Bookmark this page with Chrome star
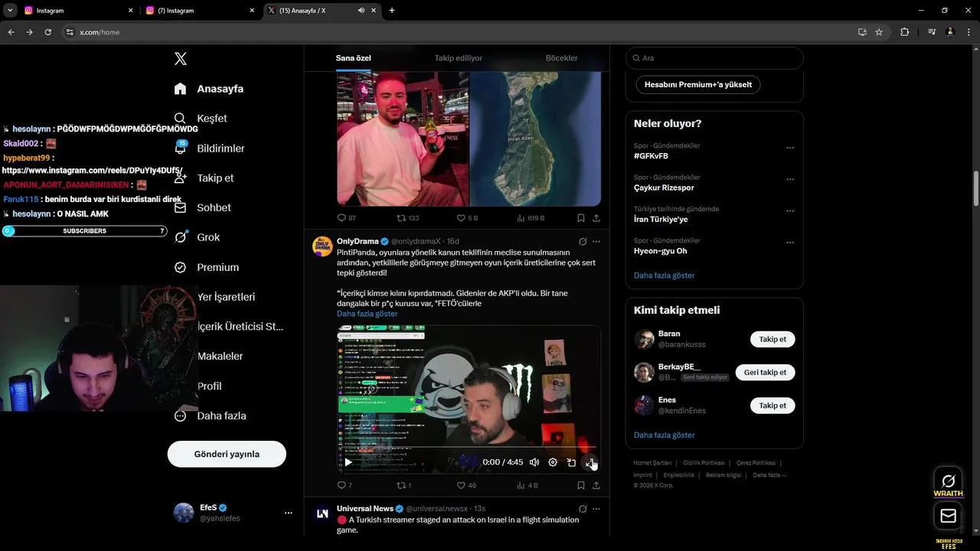980x551 pixels. [x=879, y=32]
